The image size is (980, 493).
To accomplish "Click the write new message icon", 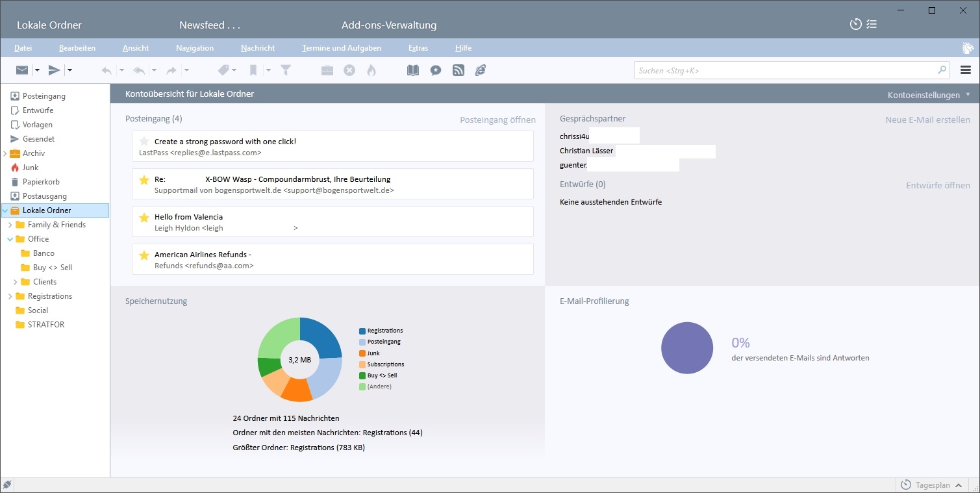I will [55, 70].
